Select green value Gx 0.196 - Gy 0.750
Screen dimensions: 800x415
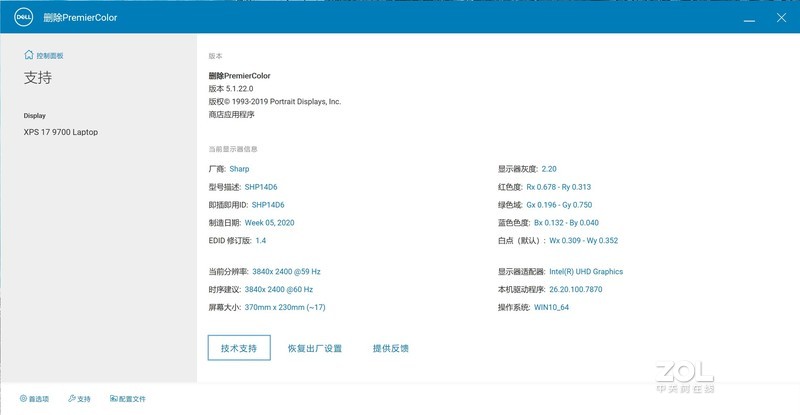point(559,205)
